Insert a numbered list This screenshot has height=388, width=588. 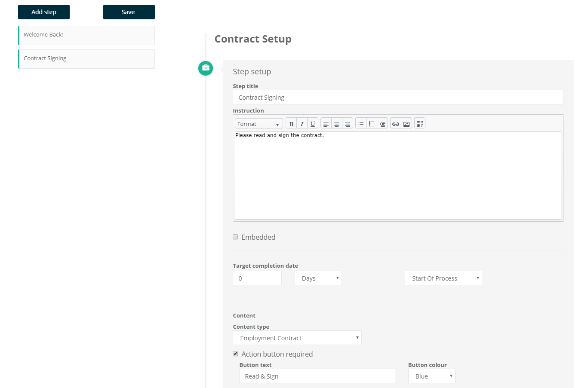point(372,124)
